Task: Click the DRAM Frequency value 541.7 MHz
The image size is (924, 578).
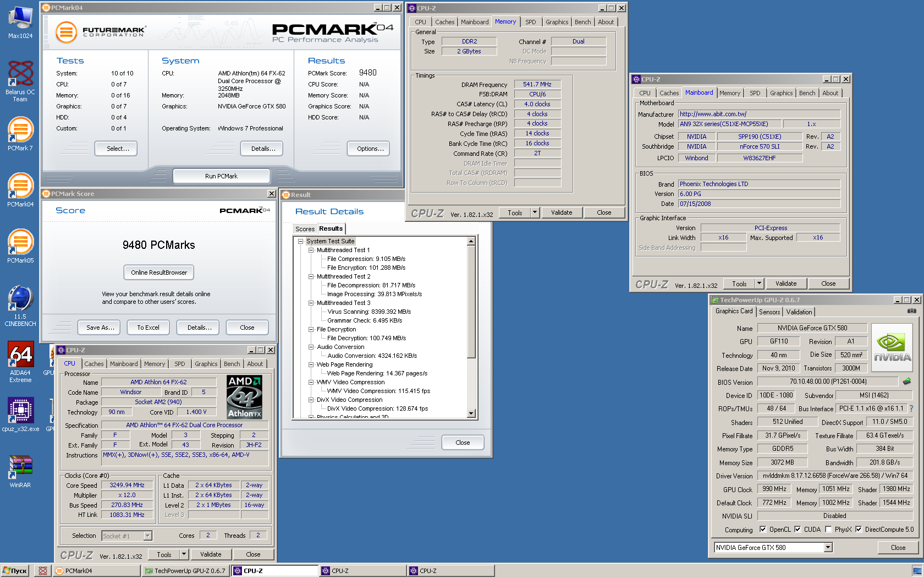Action: [x=537, y=84]
